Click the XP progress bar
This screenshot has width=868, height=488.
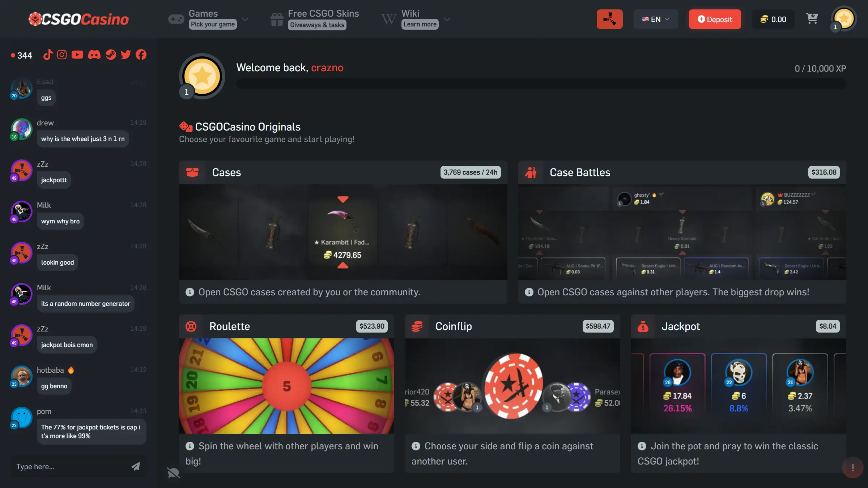541,84
